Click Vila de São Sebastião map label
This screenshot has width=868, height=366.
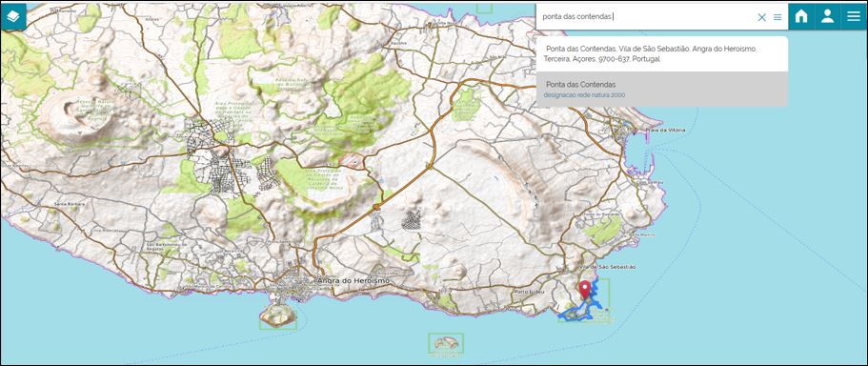(607, 267)
